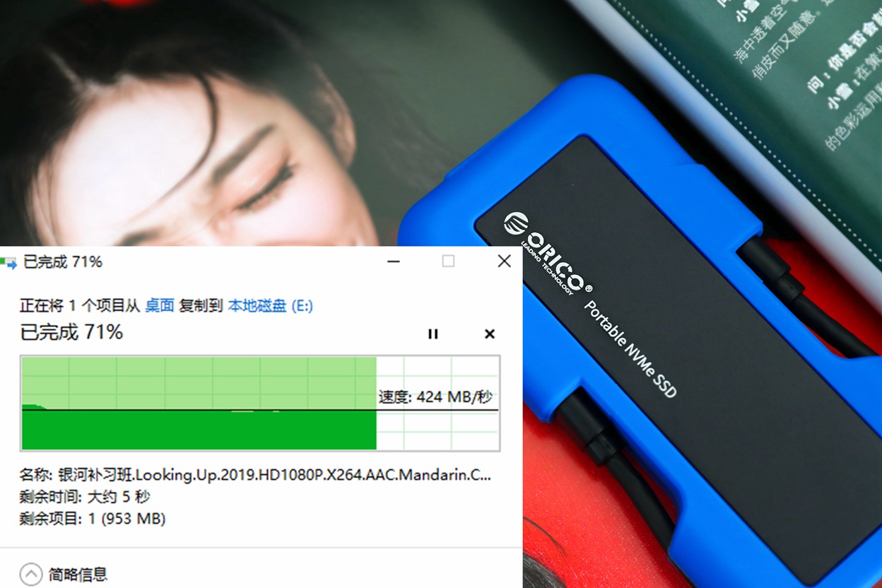The height and width of the screenshot is (588, 882).
Task: Minimize the copy dialog window
Action: click(393, 261)
